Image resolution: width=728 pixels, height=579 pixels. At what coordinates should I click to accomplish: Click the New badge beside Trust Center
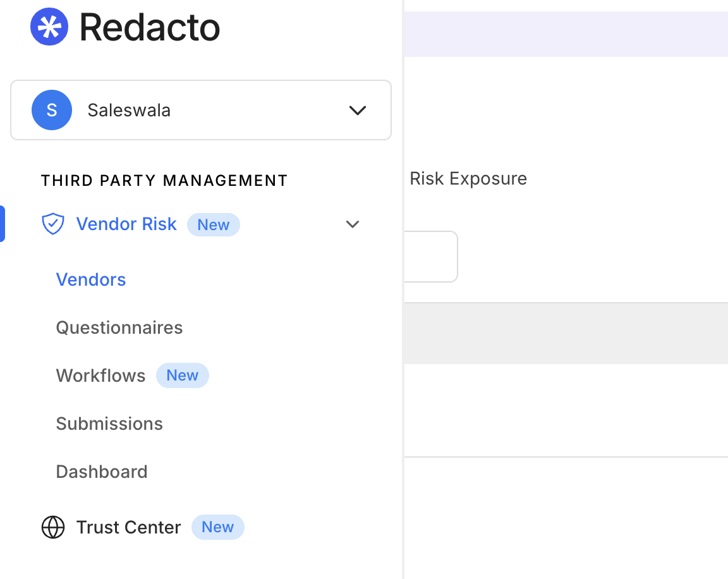pos(217,527)
